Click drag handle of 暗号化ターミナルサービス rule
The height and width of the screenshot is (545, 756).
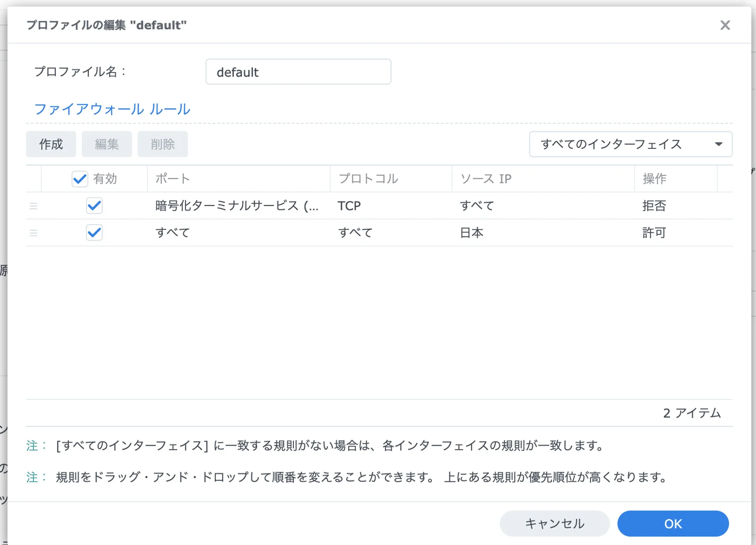(x=34, y=206)
